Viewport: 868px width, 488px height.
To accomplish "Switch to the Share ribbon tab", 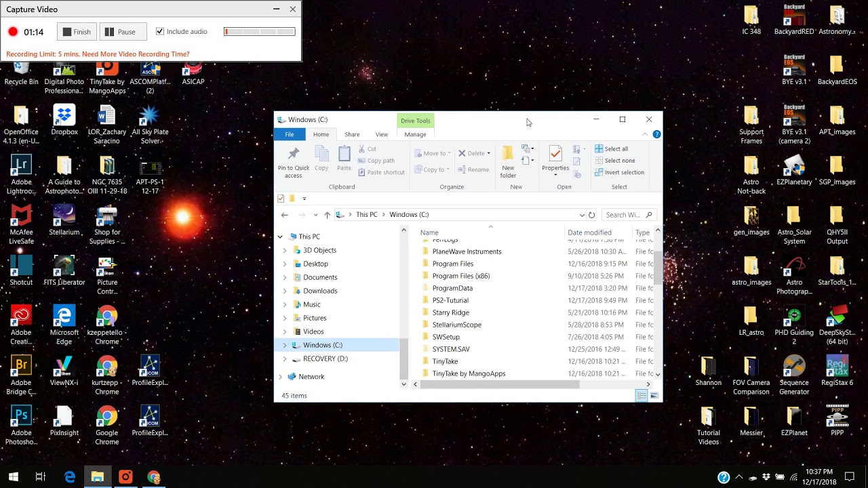I will [352, 134].
